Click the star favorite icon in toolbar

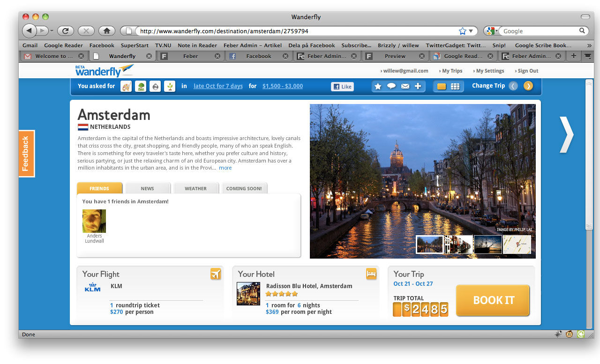(x=378, y=86)
